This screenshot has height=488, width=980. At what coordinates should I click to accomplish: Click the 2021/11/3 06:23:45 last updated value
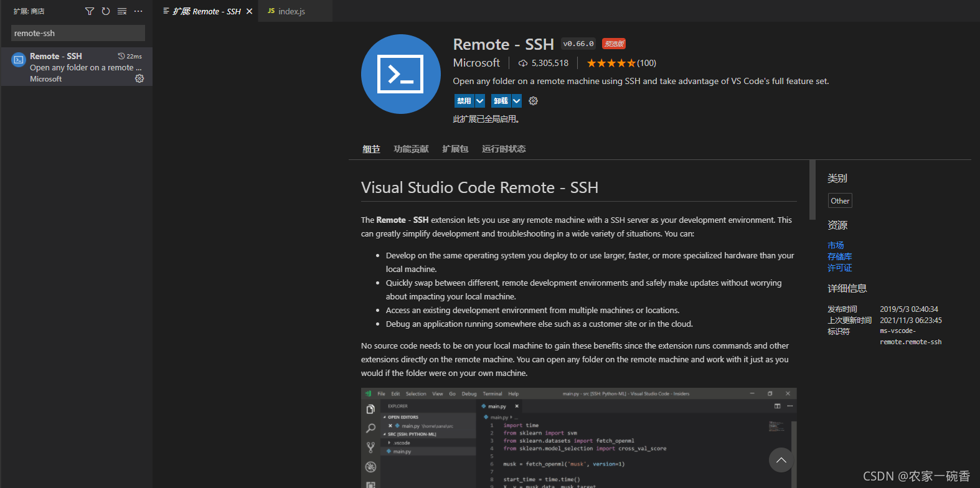coord(911,321)
